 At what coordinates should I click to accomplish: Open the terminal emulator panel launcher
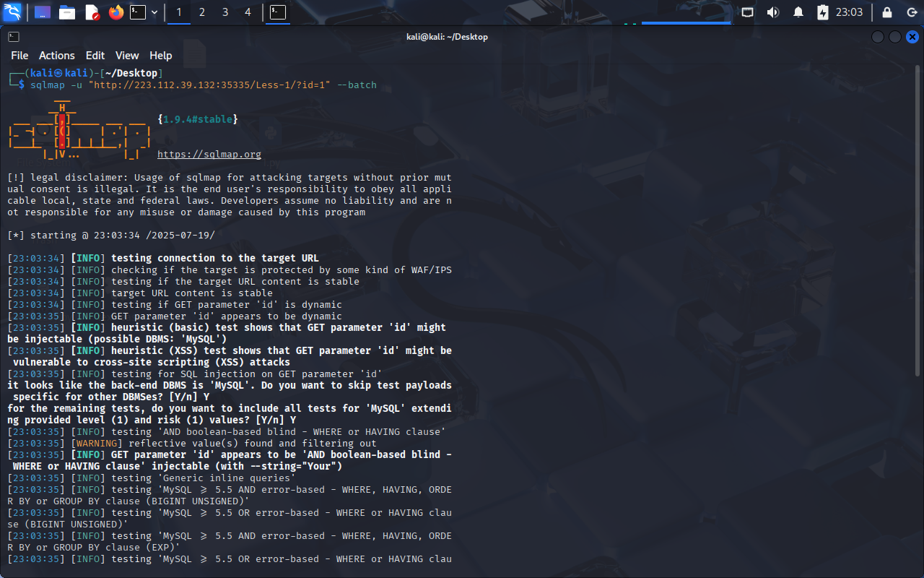pos(138,12)
